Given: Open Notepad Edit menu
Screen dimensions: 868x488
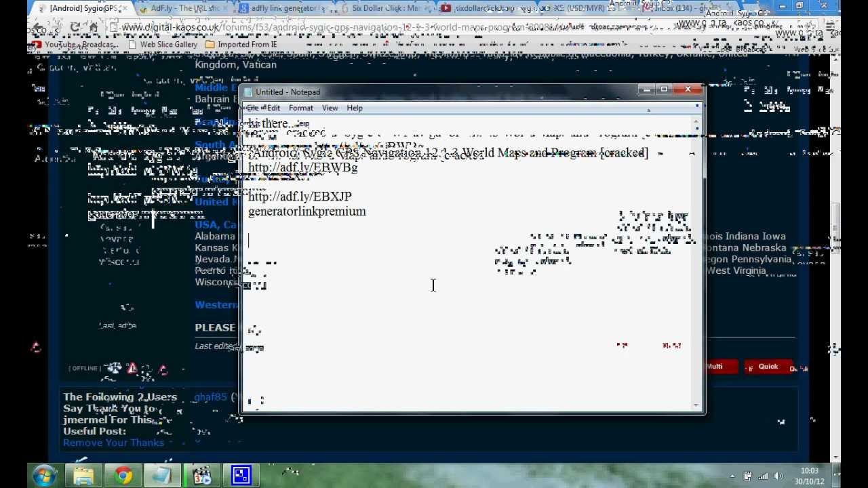Looking at the screenshot, I should click(x=273, y=108).
